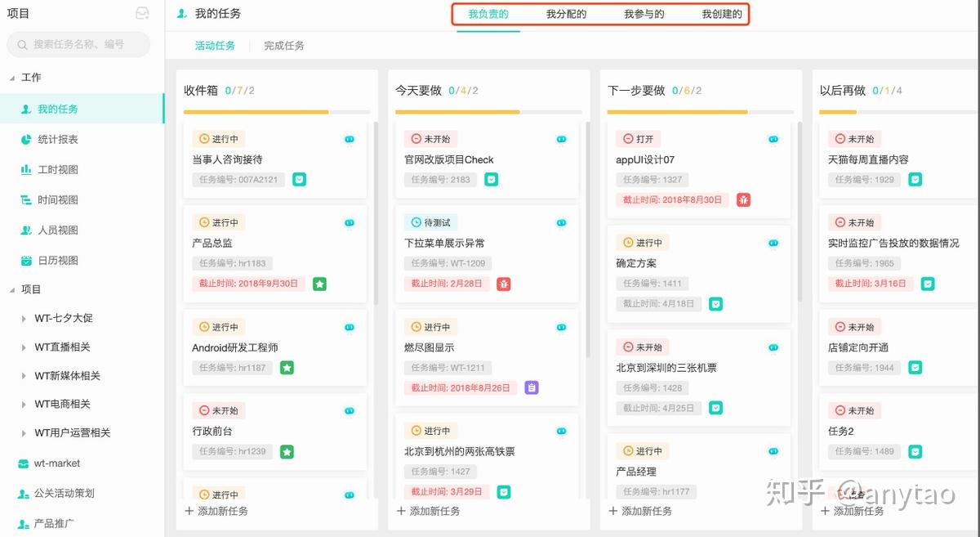980x537 pixels.
Task: Collapse the 工作 section in sidebar
Action: 12,78
